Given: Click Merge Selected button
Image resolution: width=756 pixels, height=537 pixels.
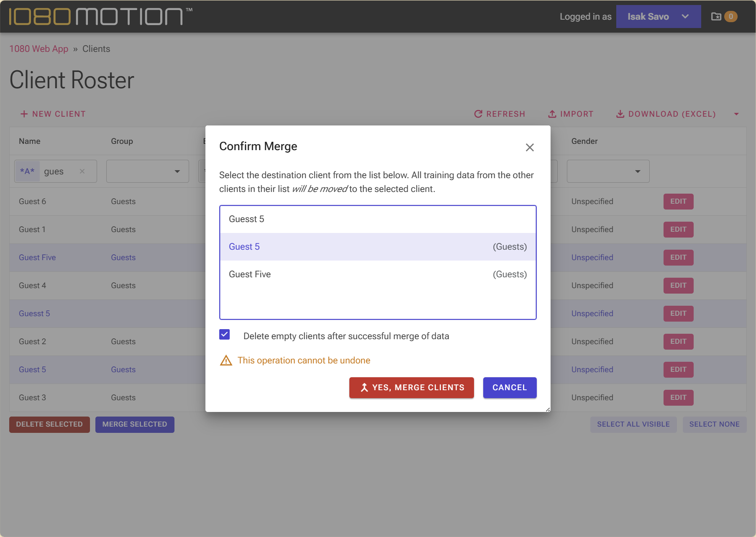Looking at the screenshot, I should (x=135, y=424).
